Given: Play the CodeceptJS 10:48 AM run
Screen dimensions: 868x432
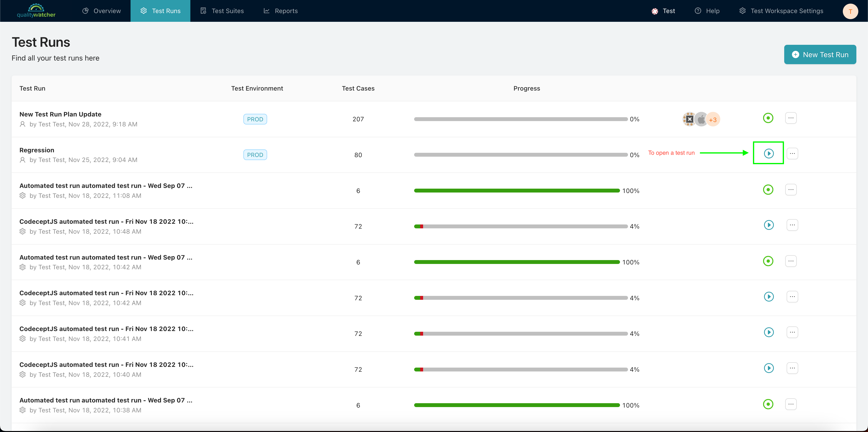Looking at the screenshot, I should coord(769,225).
